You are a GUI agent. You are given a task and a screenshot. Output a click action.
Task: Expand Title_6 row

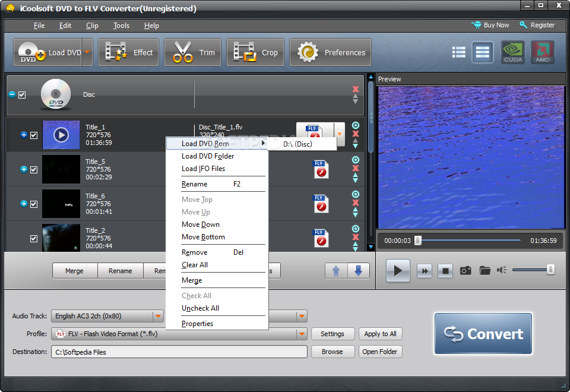(x=24, y=204)
